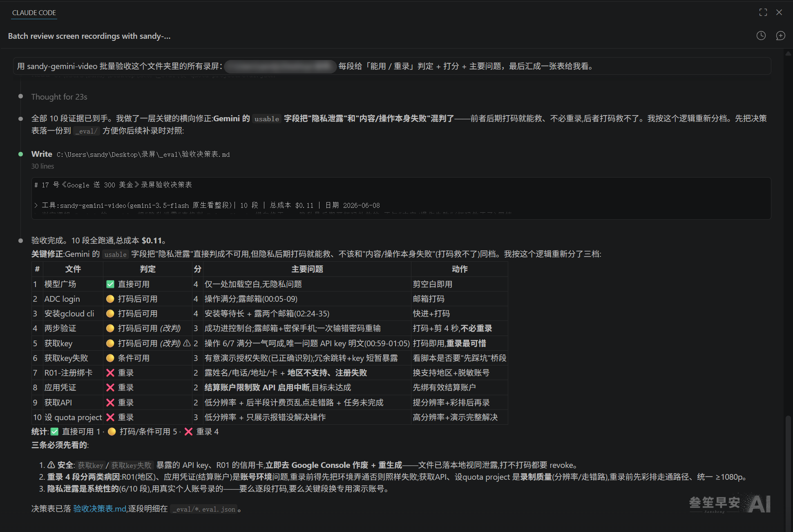Click the '邮箱打码' action cell

point(459,299)
